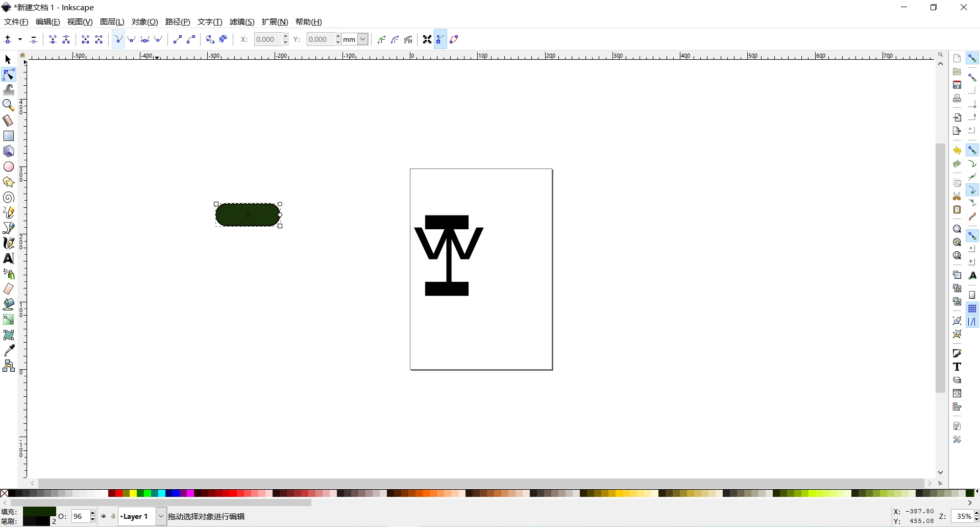Open the 文件(F) menu
This screenshot has width=980, height=527.
(x=16, y=22)
